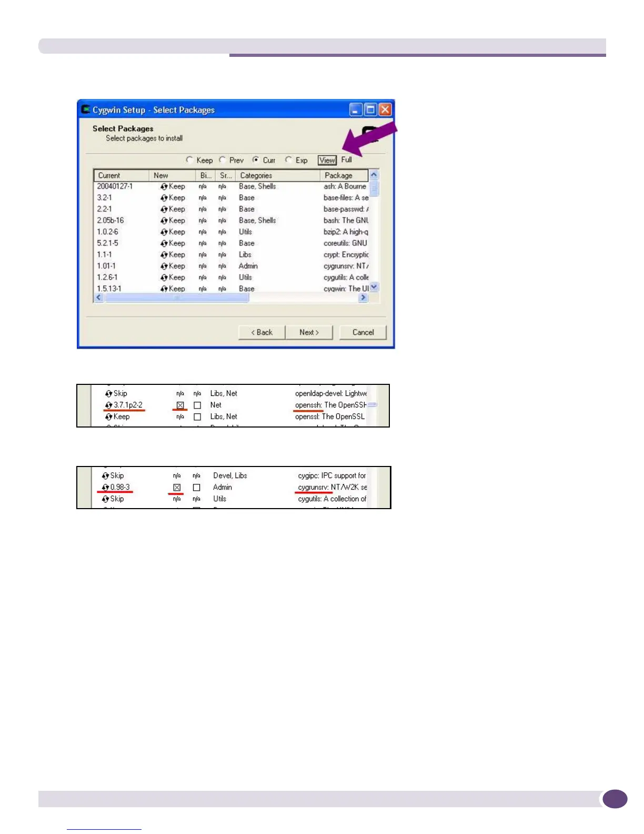644x834 pixels.
Task: Click the horizontal scroll-right arrow
Action: 363,297
